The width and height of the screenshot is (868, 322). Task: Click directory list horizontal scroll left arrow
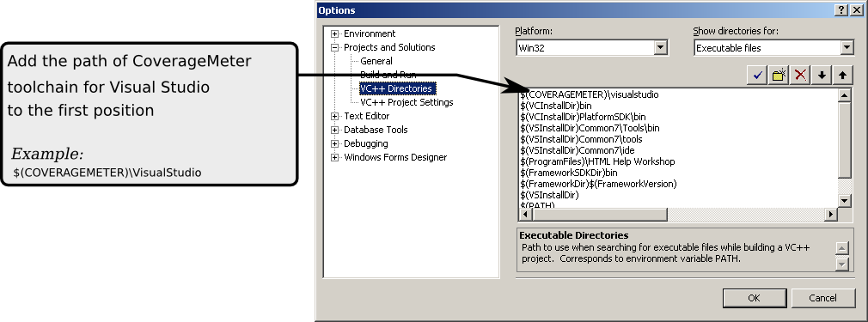coord(525,214)
